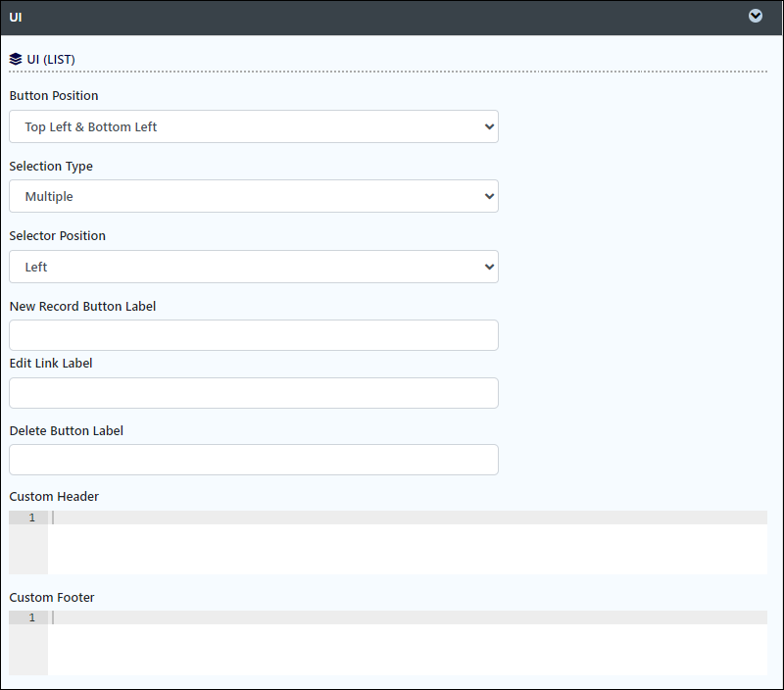
Task: Select line 1 in Custom Header gutter
Action: pos(28,517)
